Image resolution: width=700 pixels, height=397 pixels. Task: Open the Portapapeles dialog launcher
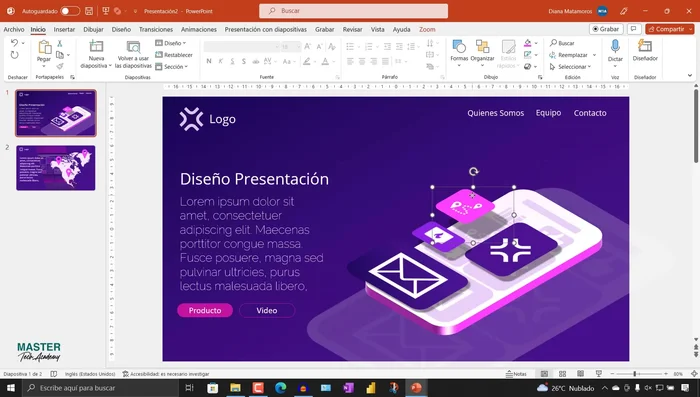click(72, 77)
